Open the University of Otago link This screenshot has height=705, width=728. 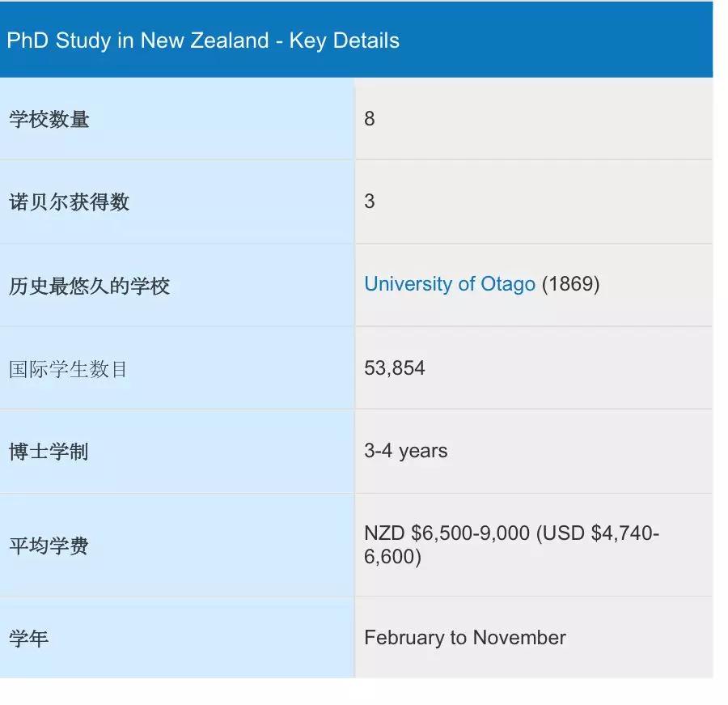[450, 284]
